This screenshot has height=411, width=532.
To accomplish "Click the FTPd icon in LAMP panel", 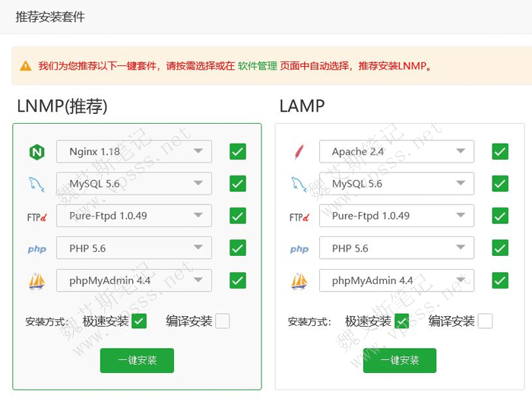I will coord(299,217).
